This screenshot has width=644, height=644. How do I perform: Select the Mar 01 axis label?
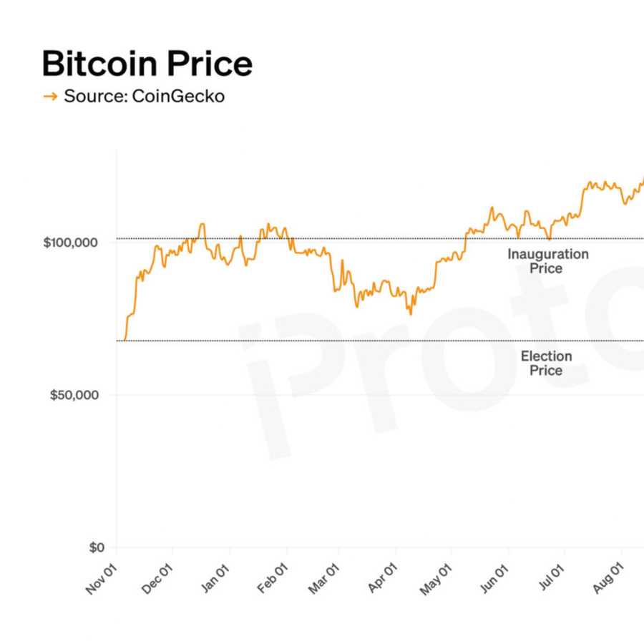coord(324,578)
